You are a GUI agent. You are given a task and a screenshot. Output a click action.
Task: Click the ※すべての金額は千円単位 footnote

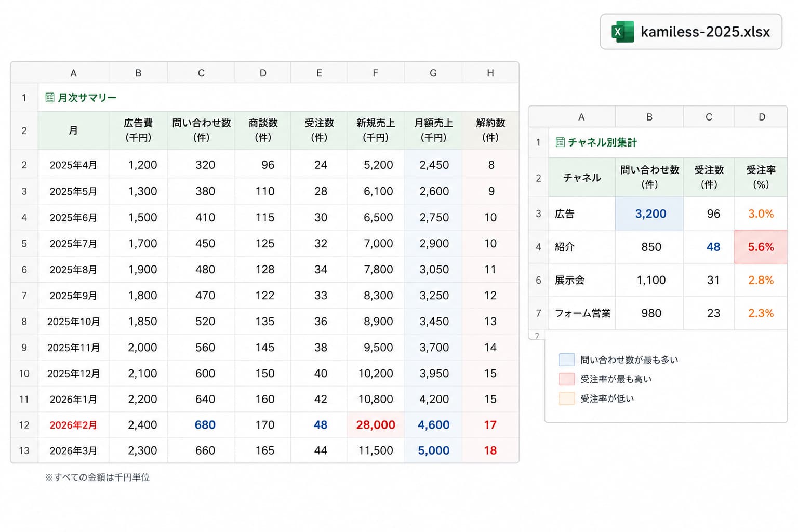coord(97,477)
